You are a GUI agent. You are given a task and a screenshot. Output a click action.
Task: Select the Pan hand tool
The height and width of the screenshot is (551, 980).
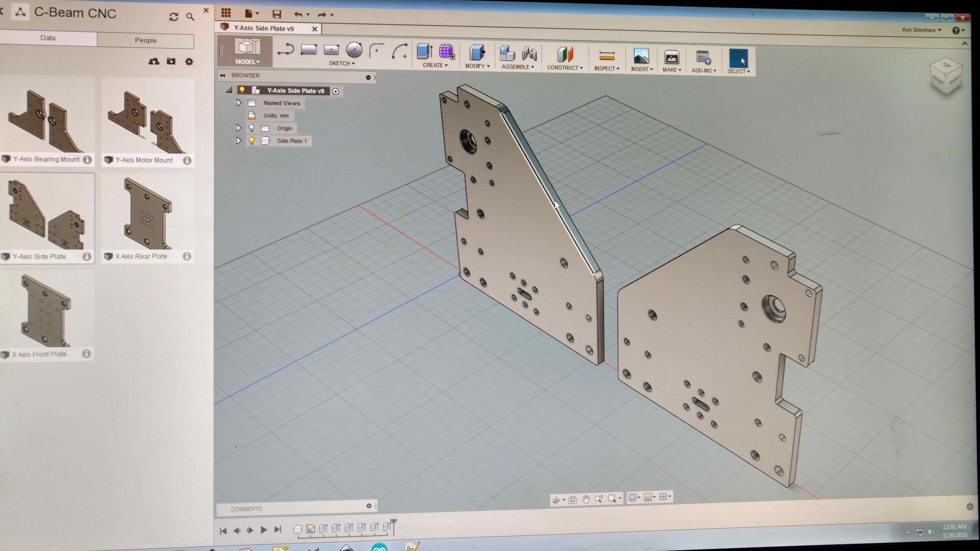point(586,499)
